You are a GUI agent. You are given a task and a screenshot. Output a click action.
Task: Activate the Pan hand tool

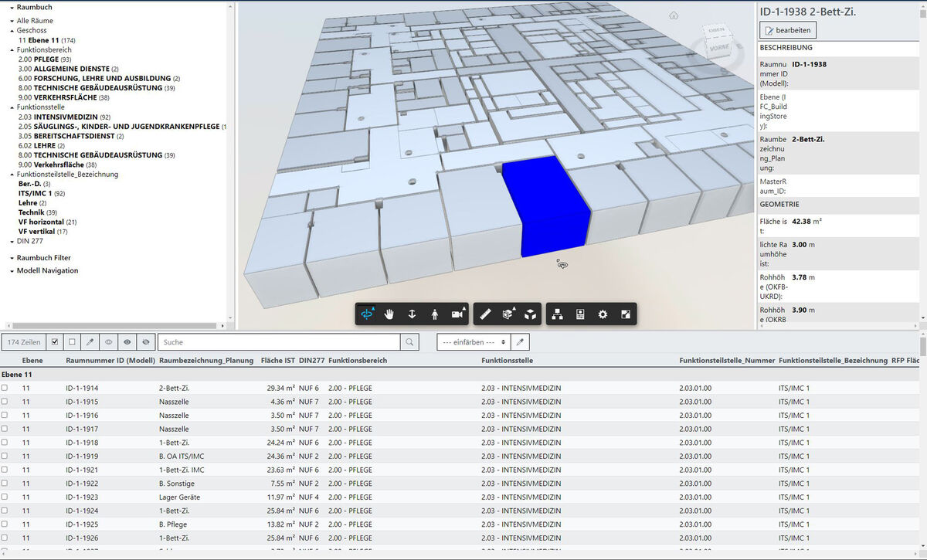pyautogui.click(x=390, y=314)
